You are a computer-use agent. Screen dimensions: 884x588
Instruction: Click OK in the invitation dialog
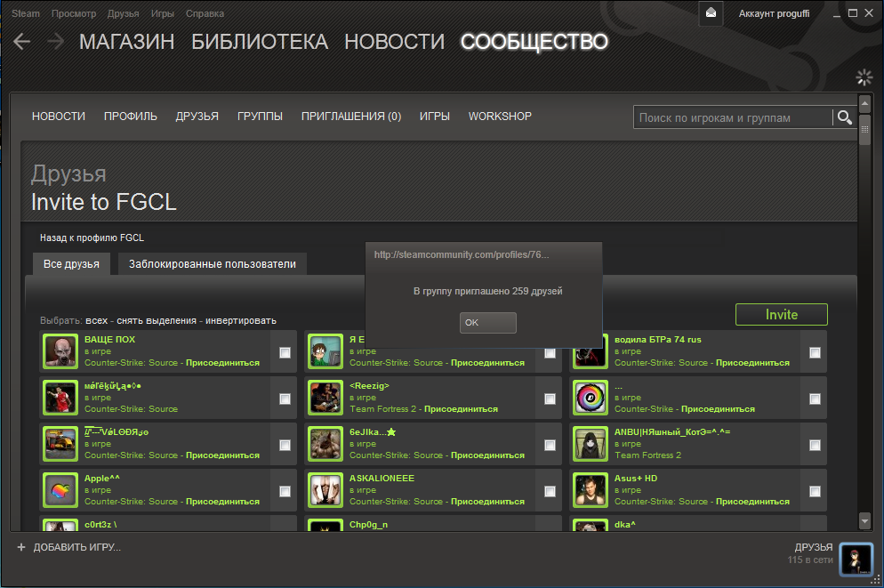coord(487,323)
